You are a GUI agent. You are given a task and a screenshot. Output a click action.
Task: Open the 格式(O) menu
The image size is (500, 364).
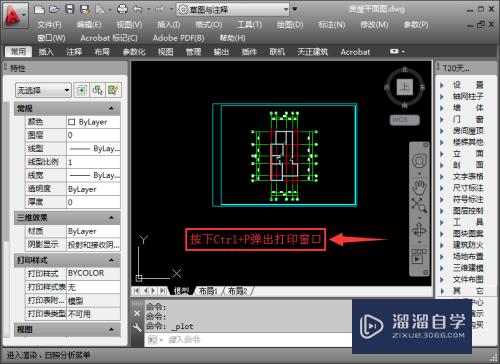coord(209,25)
